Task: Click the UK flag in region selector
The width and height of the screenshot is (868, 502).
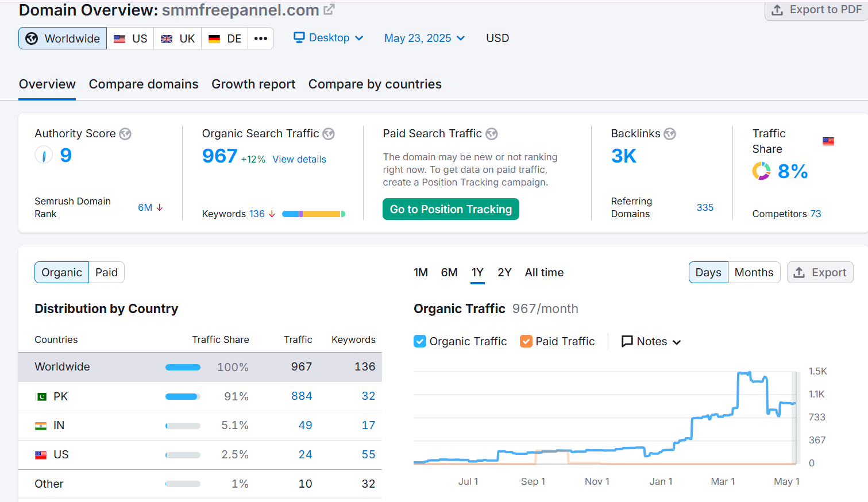Action: (167, 39)
